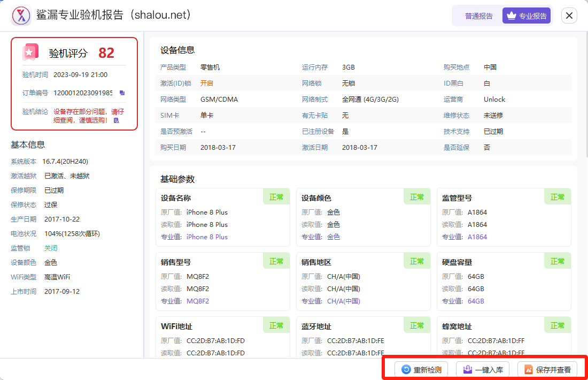
Task: Copy the order number with the copy icon
Action: pos(122,93)
